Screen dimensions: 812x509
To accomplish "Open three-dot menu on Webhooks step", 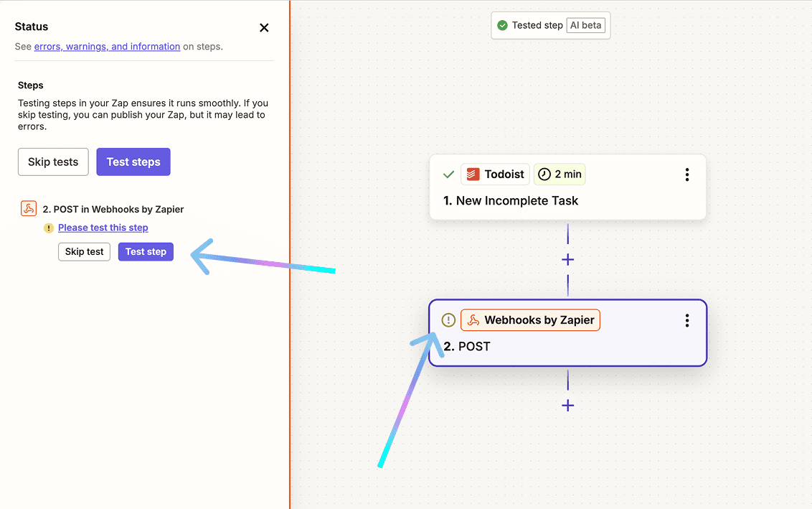I will (x=687, y=320).
